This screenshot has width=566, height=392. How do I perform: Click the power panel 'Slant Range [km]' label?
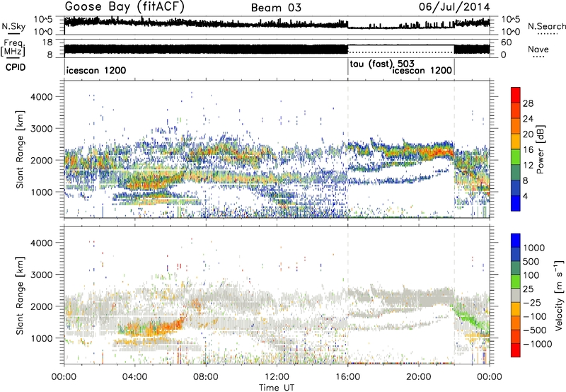(x=20, y=149)
